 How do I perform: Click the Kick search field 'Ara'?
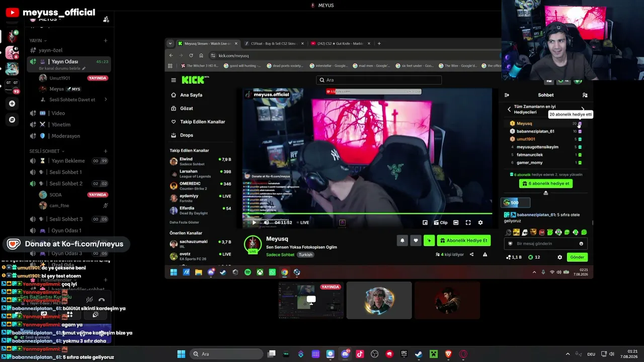[379, 80]
